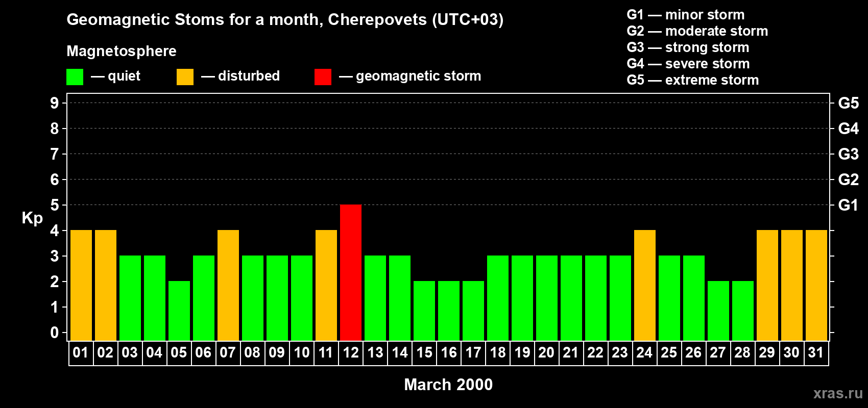Click the G1 label on right axis
The height and width of the screenshot is (408, 868).
[x=848, y=205]
